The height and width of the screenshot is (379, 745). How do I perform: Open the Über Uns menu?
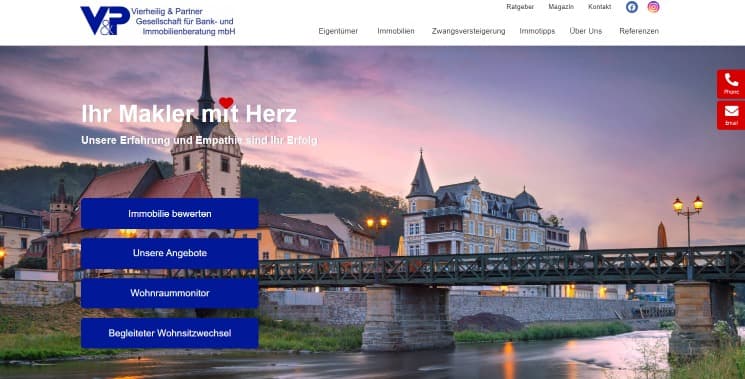[x=586, y=31]
